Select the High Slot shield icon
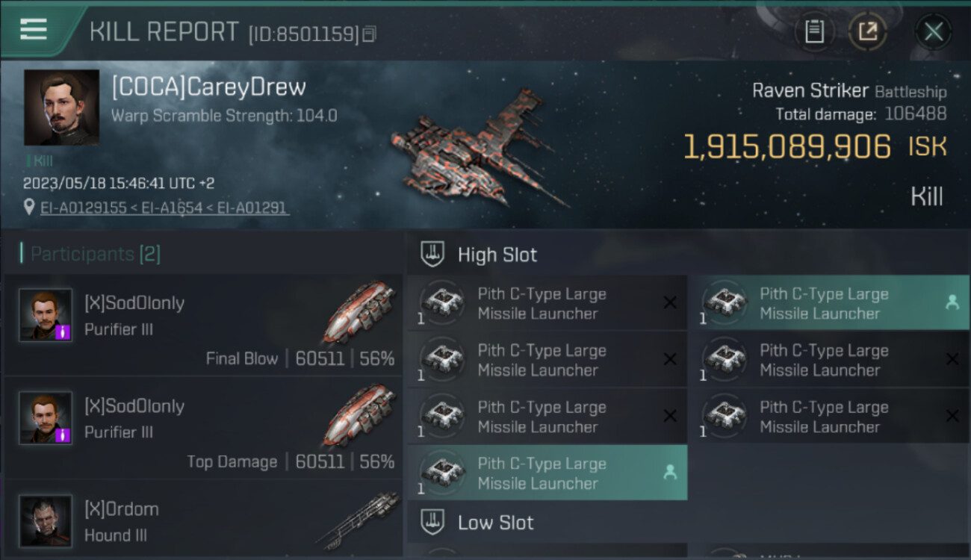971x560 pixels. click(x=432, y=255)
